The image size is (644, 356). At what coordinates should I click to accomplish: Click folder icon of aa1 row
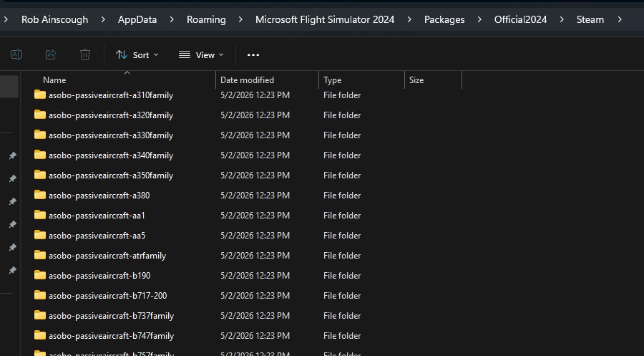click(x=40, y=215)
